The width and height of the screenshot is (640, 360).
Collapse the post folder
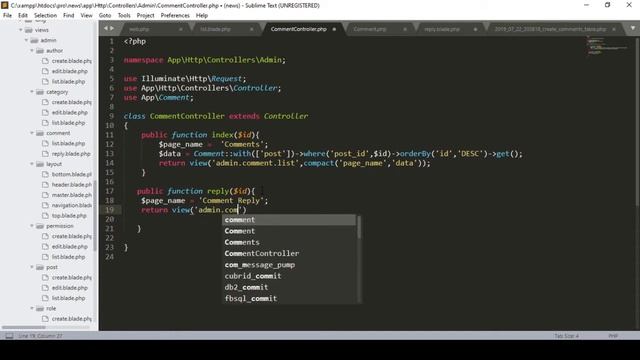32,267
